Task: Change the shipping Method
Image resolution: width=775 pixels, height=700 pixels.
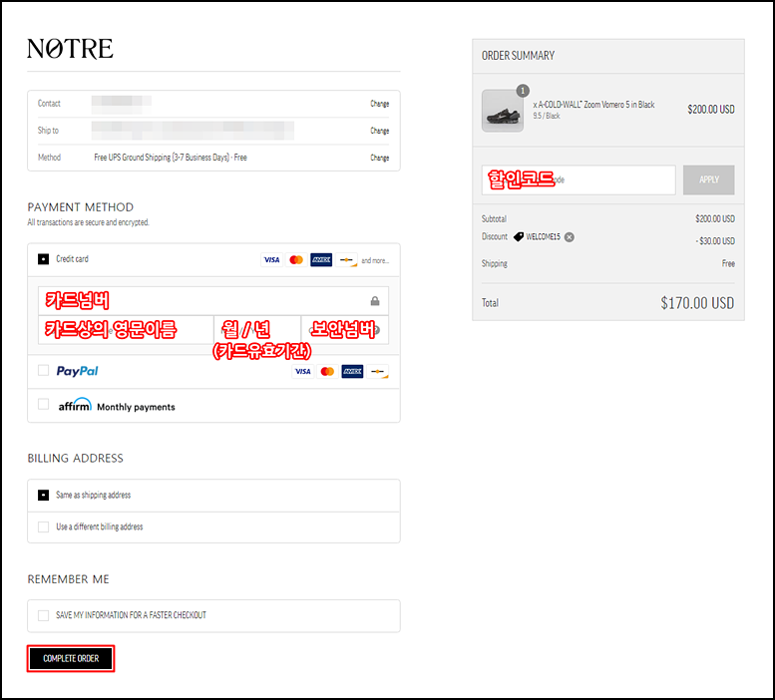Action: (380, 159)
